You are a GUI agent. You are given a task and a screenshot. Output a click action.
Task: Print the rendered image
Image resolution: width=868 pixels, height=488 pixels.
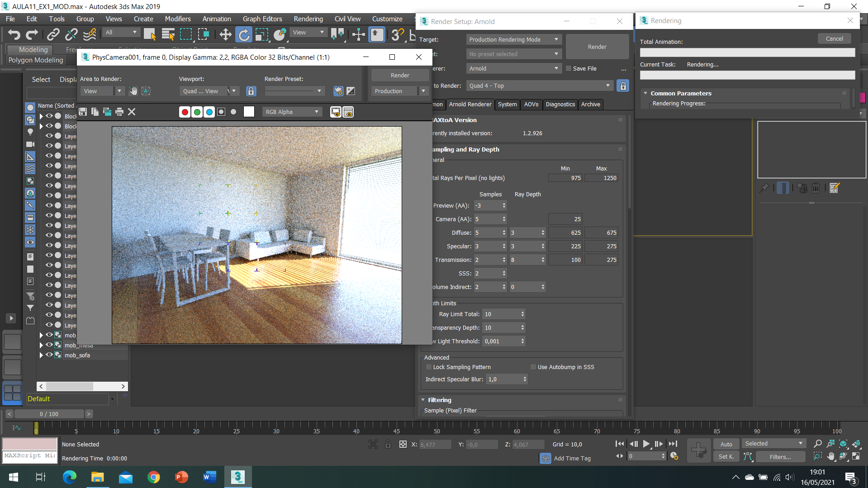click(x=119, y=112)
